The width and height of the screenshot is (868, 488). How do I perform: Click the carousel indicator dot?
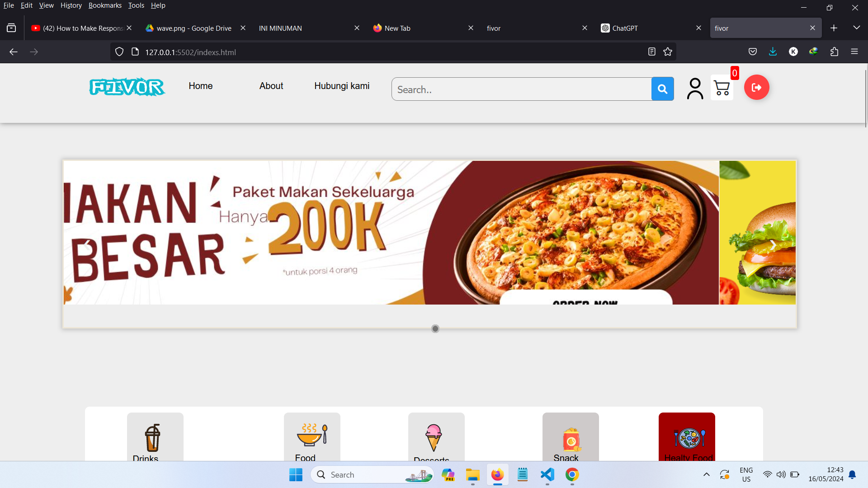(435, 328)
